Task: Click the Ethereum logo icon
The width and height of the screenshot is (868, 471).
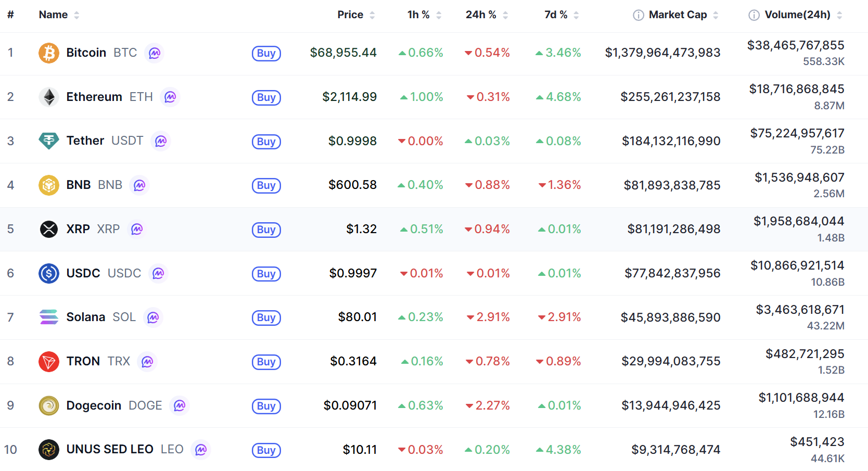Action: point(49,97)
